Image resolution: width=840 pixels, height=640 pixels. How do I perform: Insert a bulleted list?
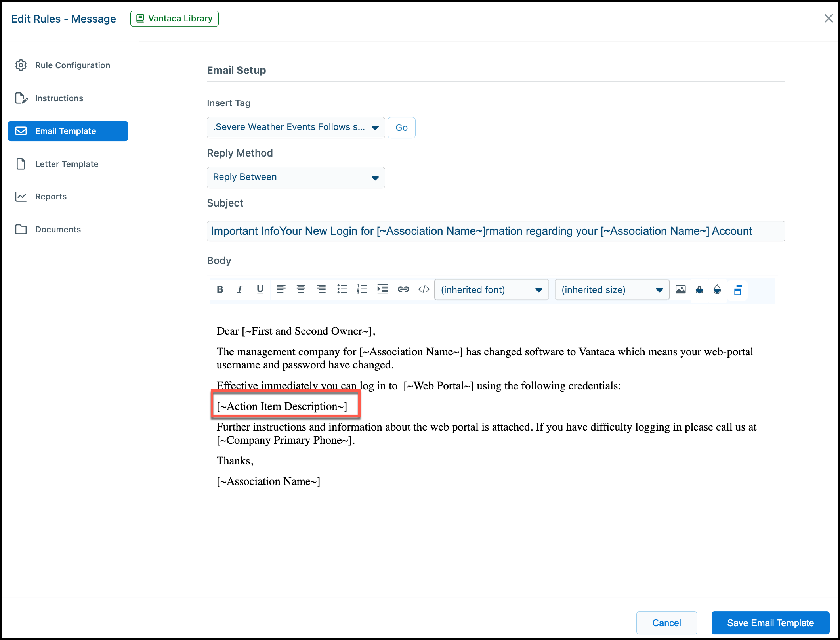tap(342, 289)
